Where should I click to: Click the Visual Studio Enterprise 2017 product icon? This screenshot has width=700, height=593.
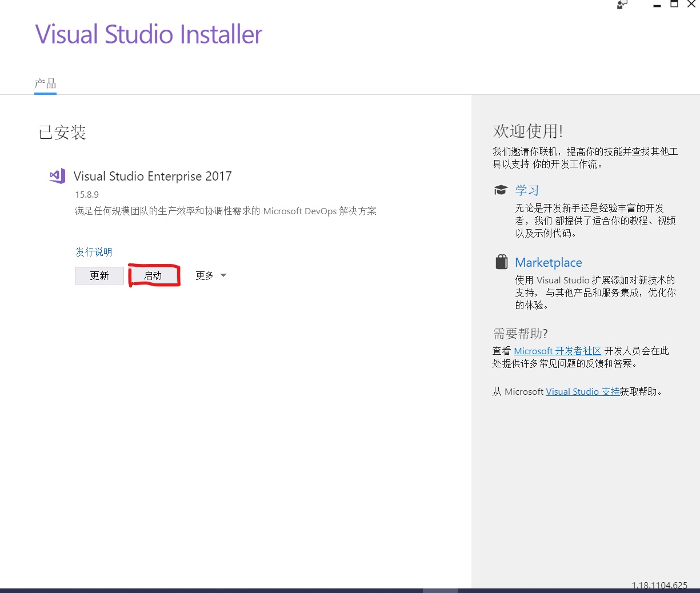pyautogui.click(x=57, y=176)
